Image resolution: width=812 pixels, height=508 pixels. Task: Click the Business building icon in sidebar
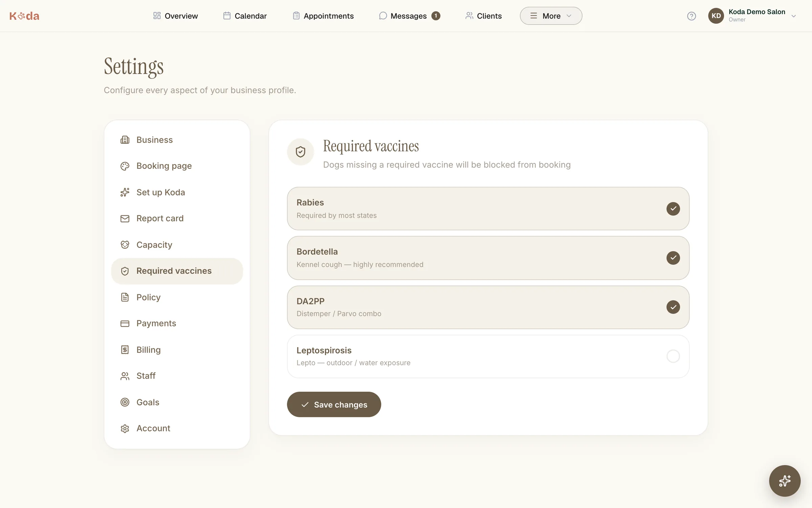coord(125,140)
